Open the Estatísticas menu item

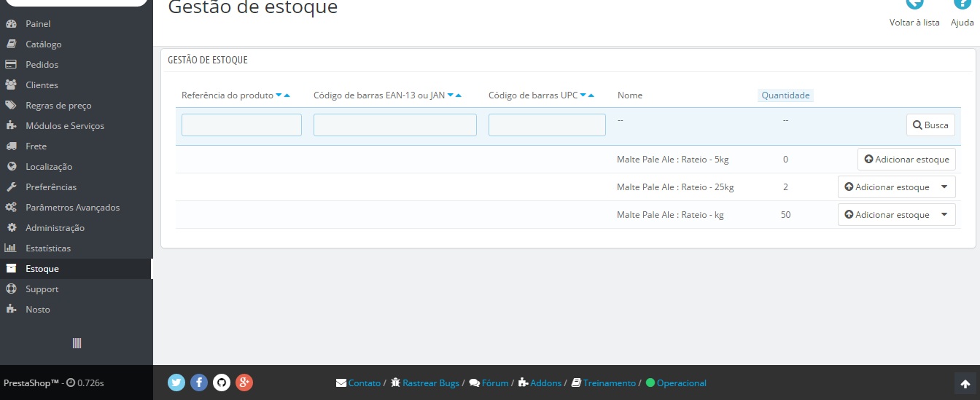click(48, 248)
